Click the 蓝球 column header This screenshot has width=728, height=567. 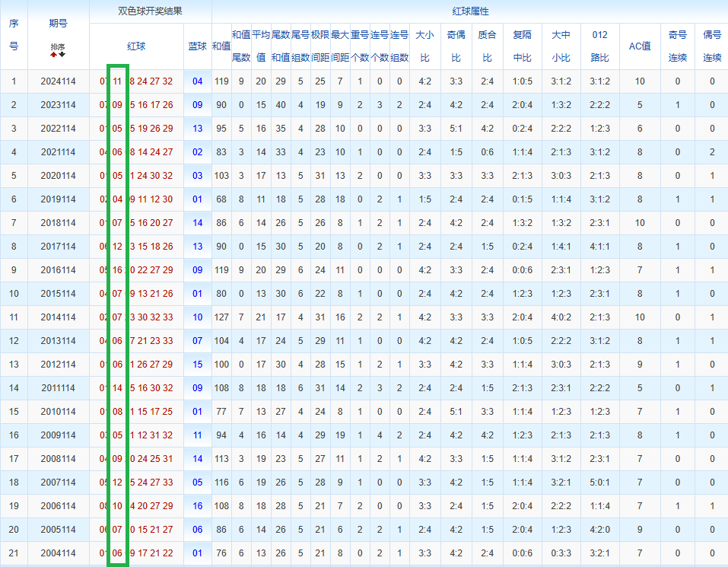tap(197, 46)
